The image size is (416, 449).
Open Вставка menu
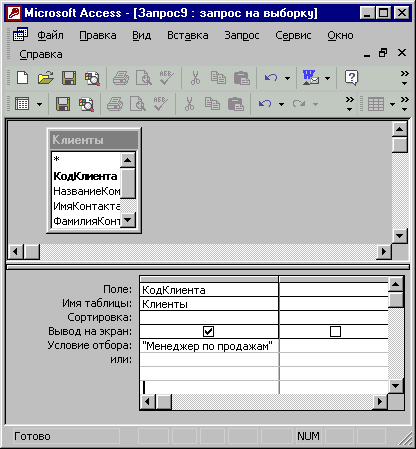click(x=188, y=35)
